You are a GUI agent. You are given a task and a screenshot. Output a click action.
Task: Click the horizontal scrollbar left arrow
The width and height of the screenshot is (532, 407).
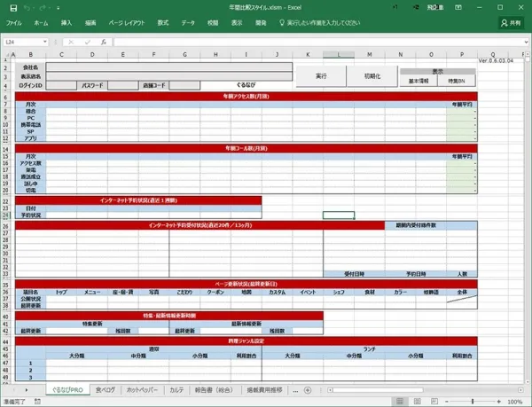click(x=330, y=390)
